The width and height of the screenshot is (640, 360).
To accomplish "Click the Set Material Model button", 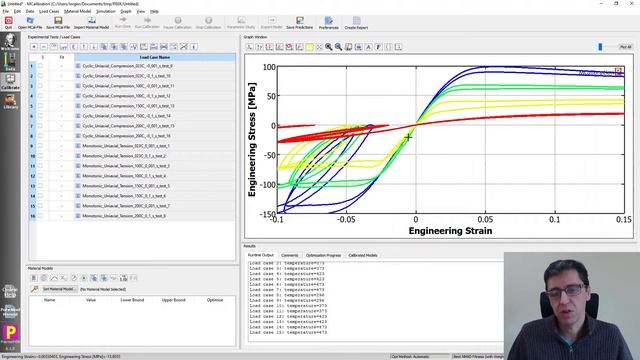I will [59, 289].
